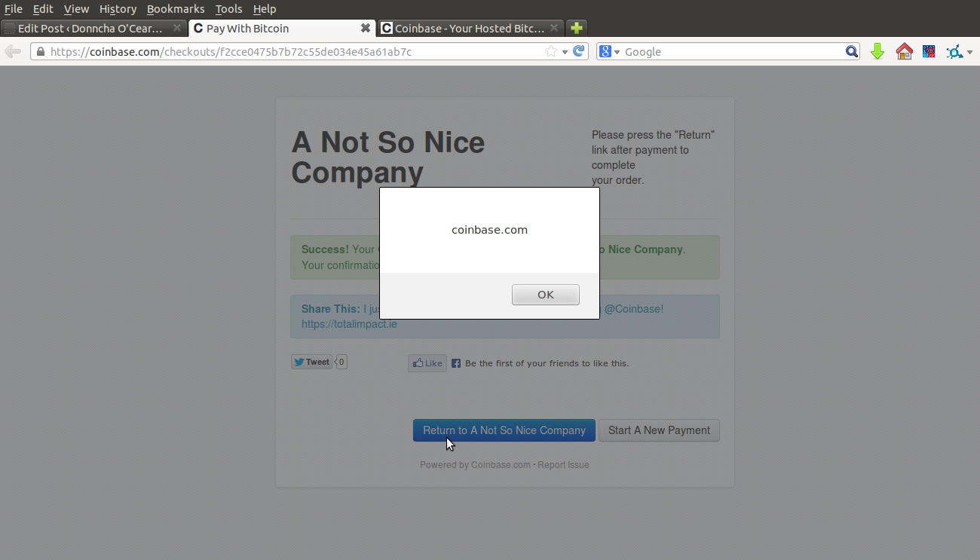Click the reload page icon

[x=577, y=51]
